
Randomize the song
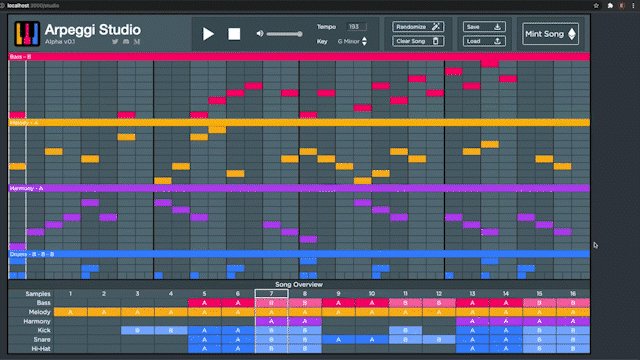point(418,27)
